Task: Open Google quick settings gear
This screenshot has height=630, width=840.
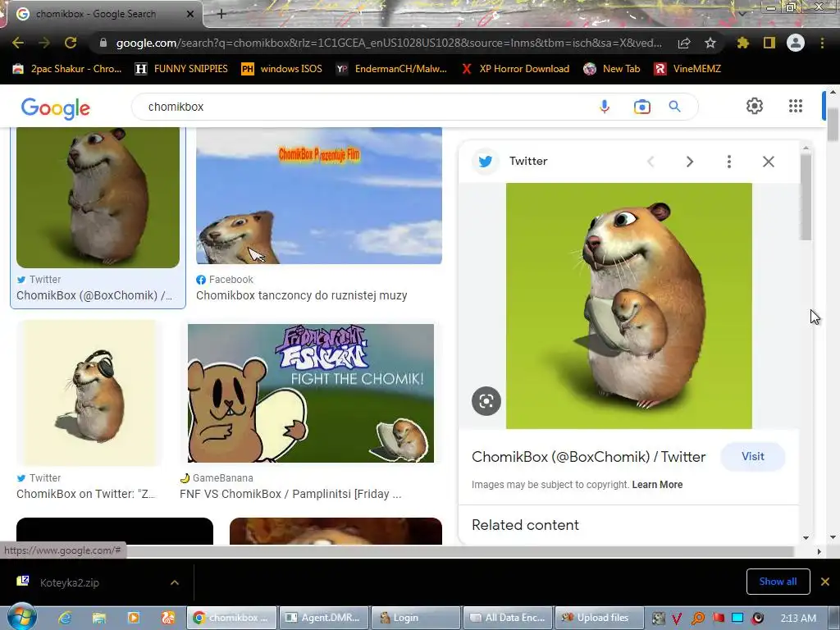Action: tap(755, 106)
